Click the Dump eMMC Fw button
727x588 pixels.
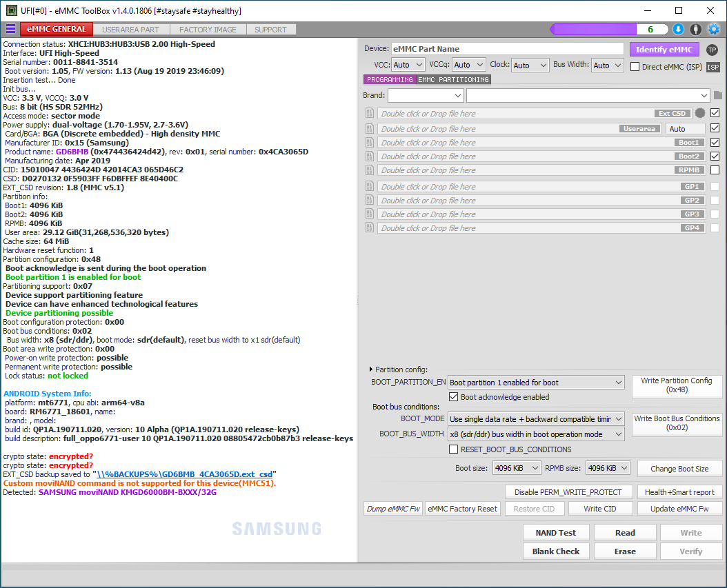(393, 509)
